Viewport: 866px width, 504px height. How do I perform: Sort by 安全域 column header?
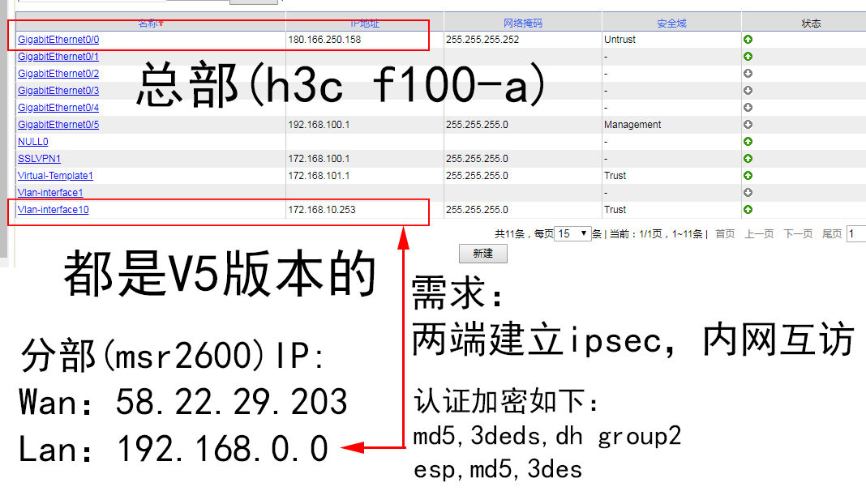(x=671, y=23)
